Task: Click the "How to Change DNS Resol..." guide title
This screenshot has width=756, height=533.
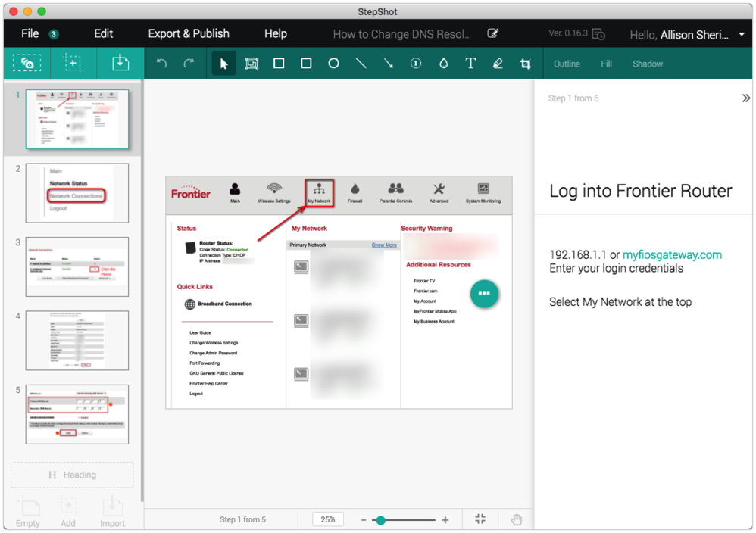Action: pyautogui.click(x=402, y=34)
